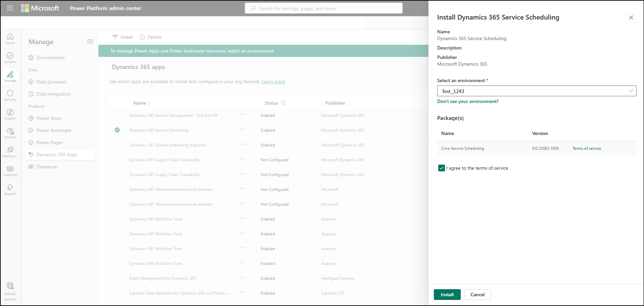Screen dimensions: 644x306
Task: Click the app launcher grid icon
Action: coord(10,8)
